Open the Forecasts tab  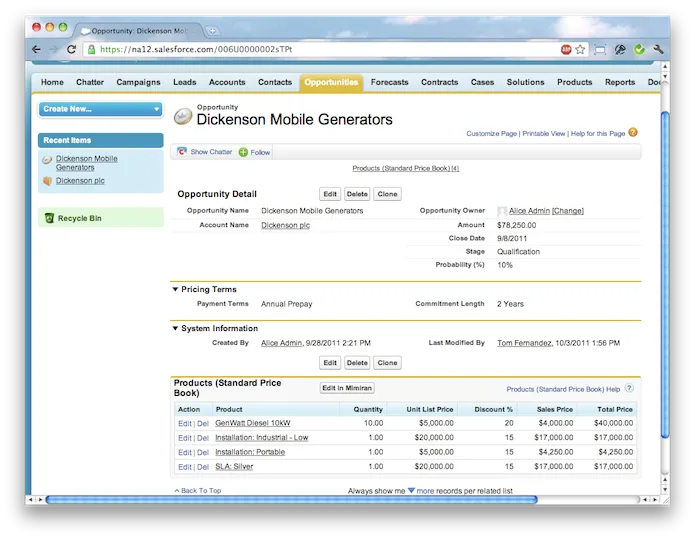pyautogui.click(x=390, y=82)
